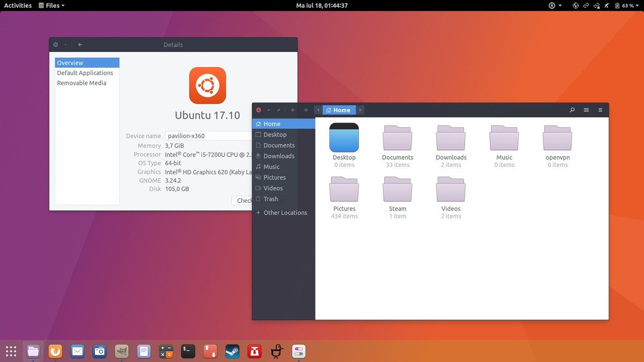Select Default Applications in Details sidebar
Viewport: 644px width, 362px height.
[x=87, y=73]
